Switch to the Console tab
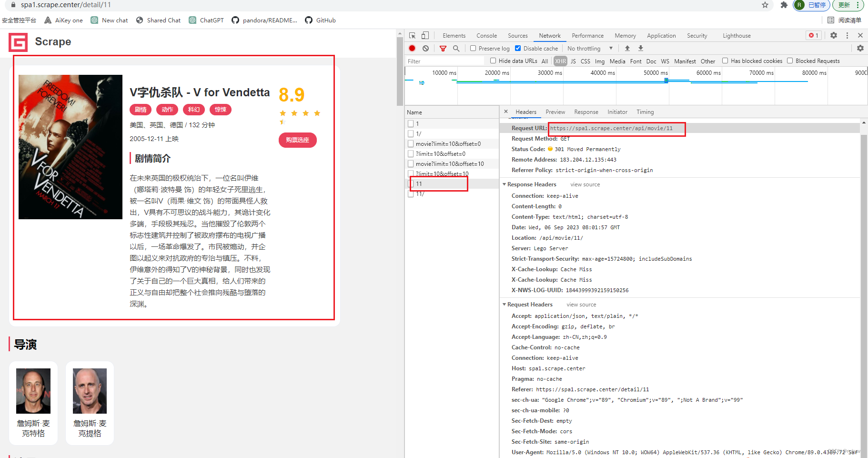This screenshot has height=458, width=868. click(x=486, y=36)
